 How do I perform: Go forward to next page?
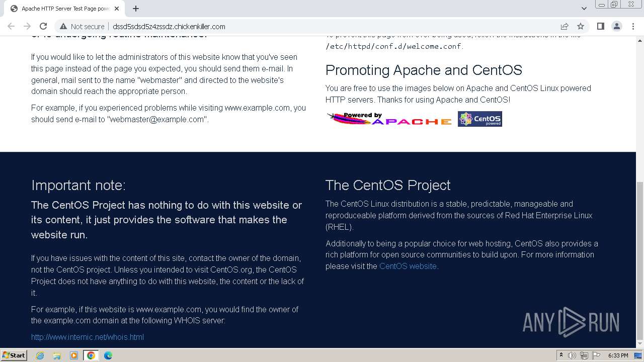point(27,26)
